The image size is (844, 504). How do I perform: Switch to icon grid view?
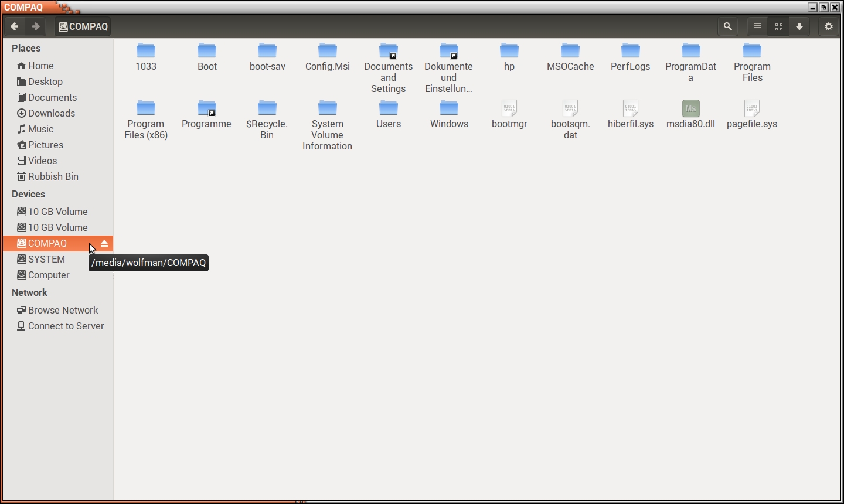tap(778, 26)
